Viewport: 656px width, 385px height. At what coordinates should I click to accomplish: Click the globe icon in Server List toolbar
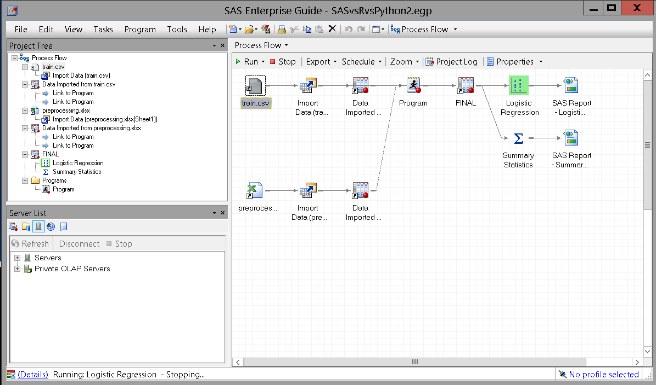pyautogui.click(x=51, y=226)
